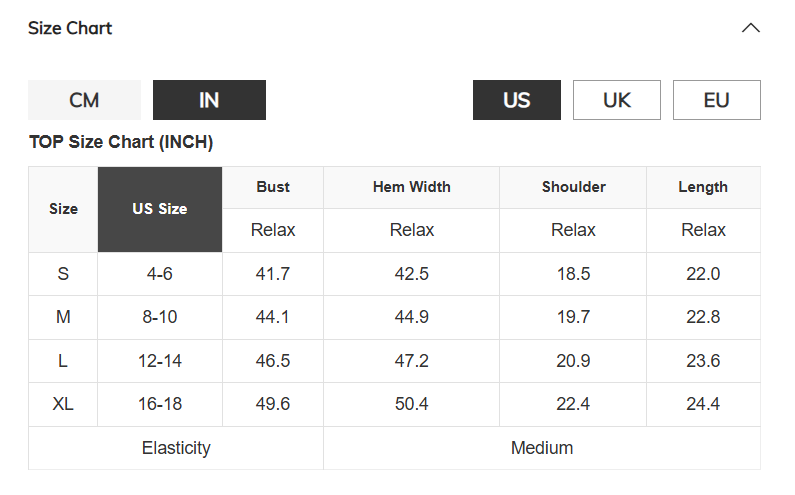Switch size region to UK
This screenshot has height=495, width=795.
[617, 100]
